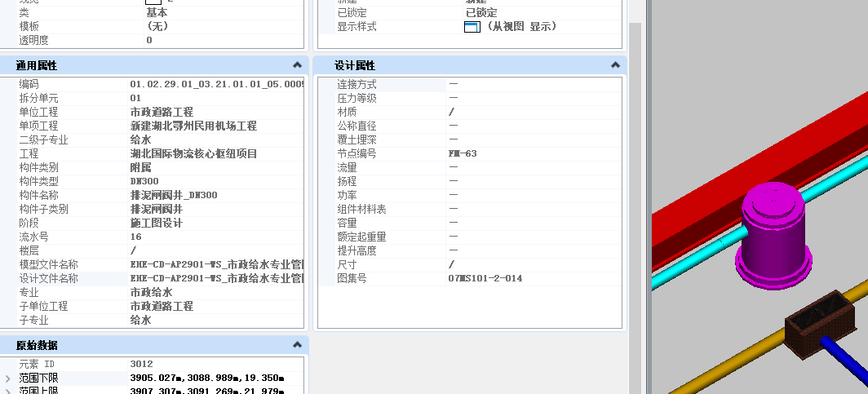Click the 材质 property label

(x=347, y=112)
